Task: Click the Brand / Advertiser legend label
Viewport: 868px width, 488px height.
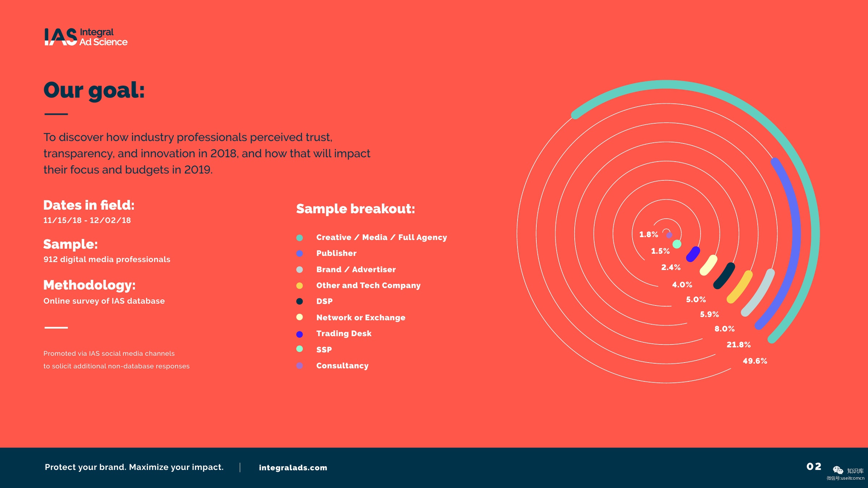Action: point(356,270)
